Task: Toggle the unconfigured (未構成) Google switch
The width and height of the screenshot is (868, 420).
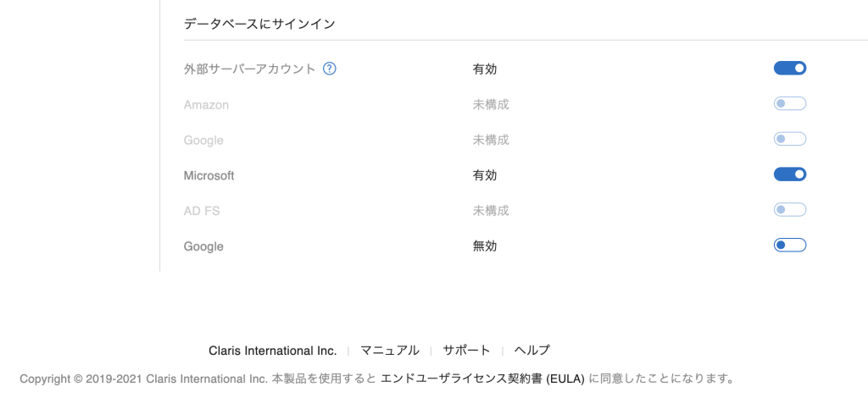Action: (790, 139)
